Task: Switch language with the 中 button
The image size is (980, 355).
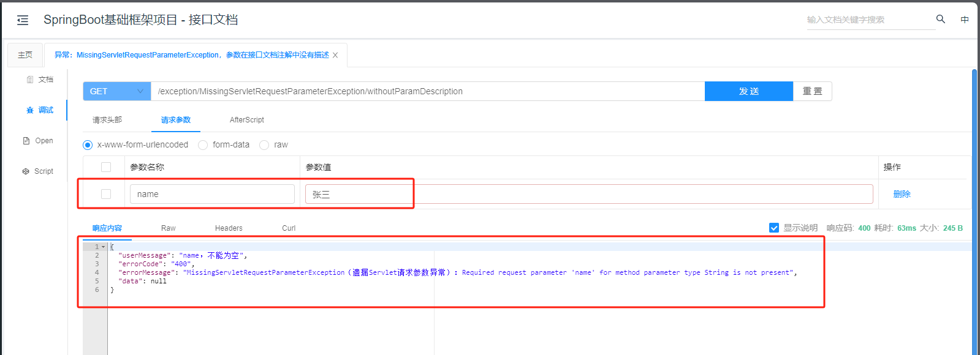Action: (965, 20)
